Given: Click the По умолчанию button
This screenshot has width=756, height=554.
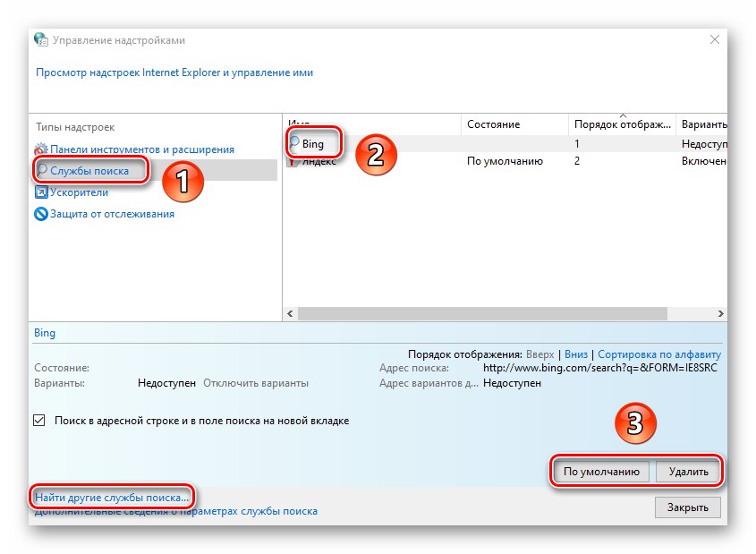Looking at the screenshot, I should tap(601, 471).
